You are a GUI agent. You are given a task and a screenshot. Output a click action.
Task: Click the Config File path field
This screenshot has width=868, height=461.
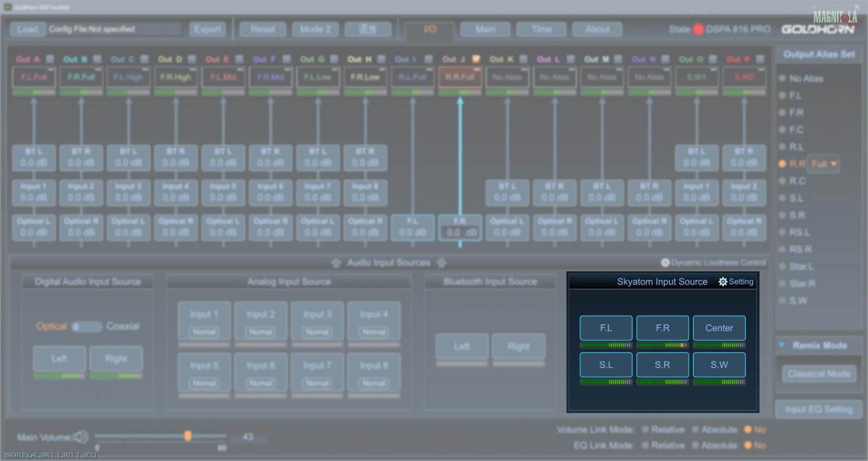(x=114, y=29)
